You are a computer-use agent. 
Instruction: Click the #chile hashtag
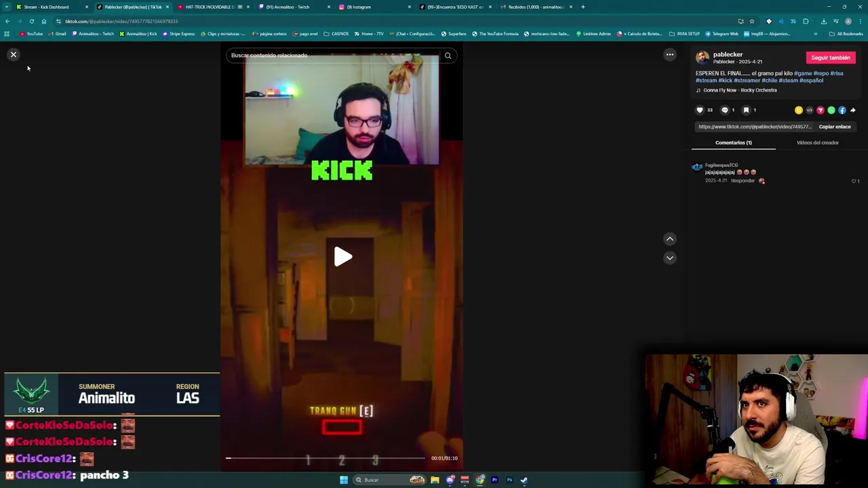(769, 80)
